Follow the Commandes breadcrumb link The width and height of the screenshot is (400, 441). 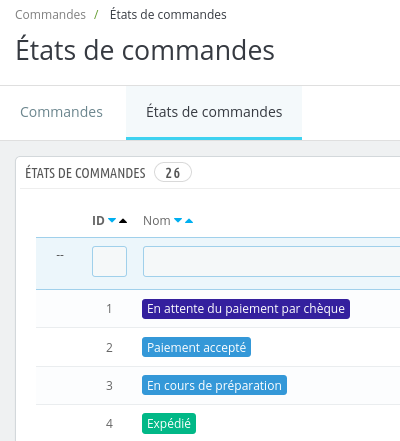(50, 15)
